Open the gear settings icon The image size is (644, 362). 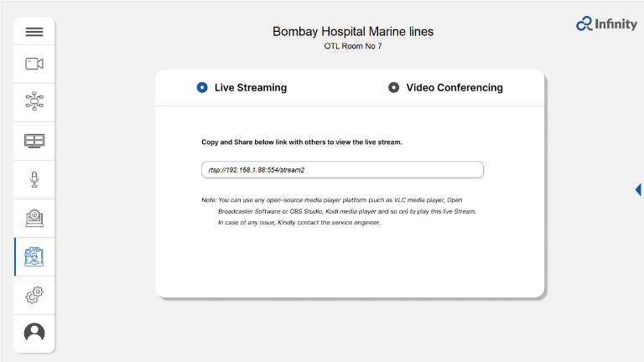(x=34, y=295)
